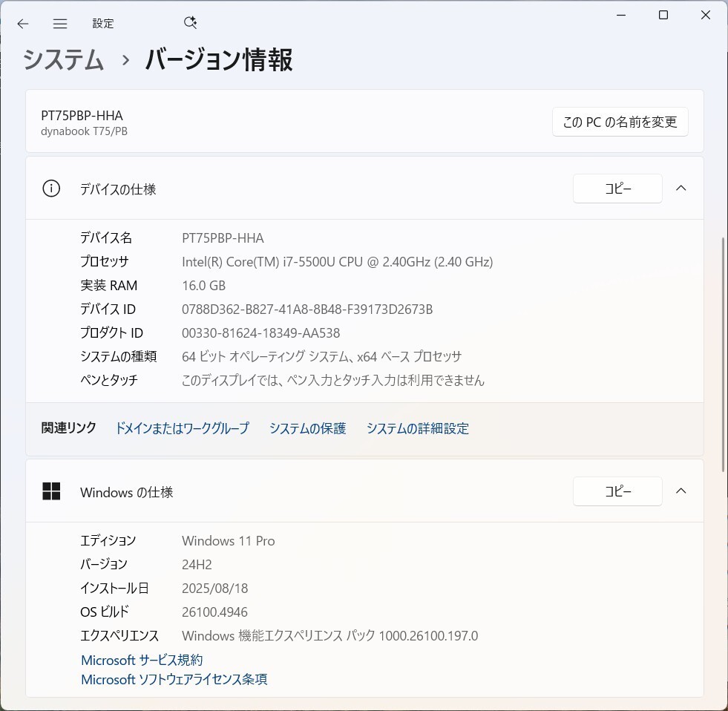Maximize the settings window

(663, 16)
